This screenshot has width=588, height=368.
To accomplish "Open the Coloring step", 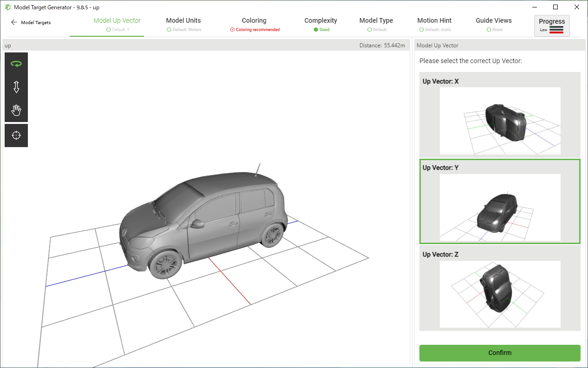I will (x=254, y=21).
